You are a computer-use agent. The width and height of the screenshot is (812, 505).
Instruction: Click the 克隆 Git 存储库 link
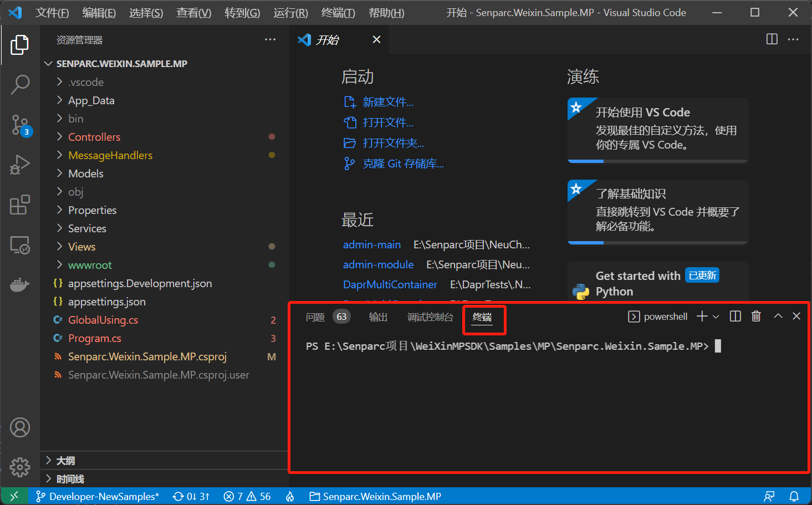coord(402,163)
